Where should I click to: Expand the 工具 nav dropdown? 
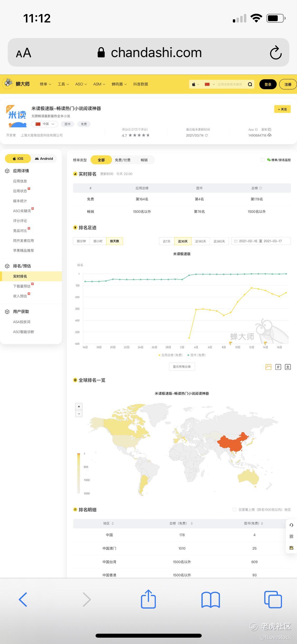point(63,84)
